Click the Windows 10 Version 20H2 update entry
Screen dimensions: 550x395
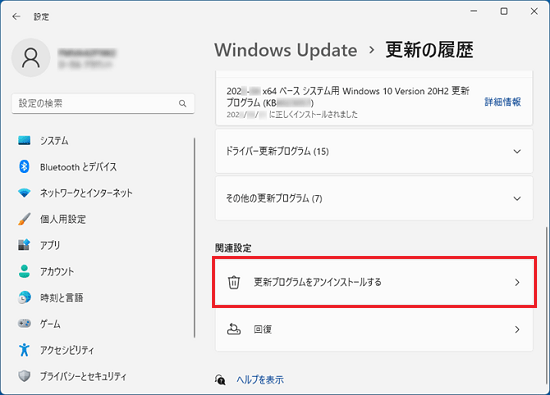pos(374,101)
